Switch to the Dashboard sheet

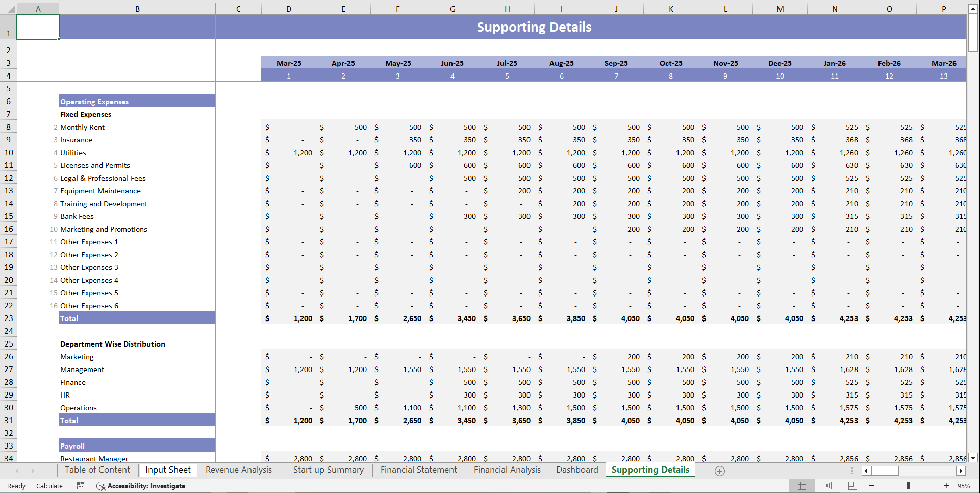(x=576, y=470)
